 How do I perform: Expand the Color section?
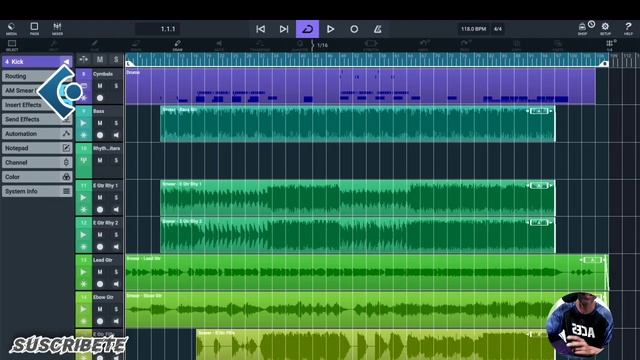click(37, 177)
